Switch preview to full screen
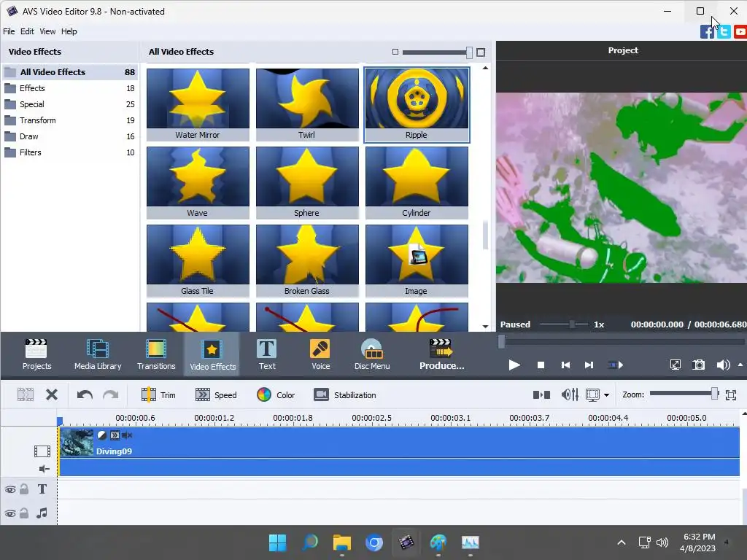Image resolution: width=747 pixels, height=560 pixels. [675, 365]
